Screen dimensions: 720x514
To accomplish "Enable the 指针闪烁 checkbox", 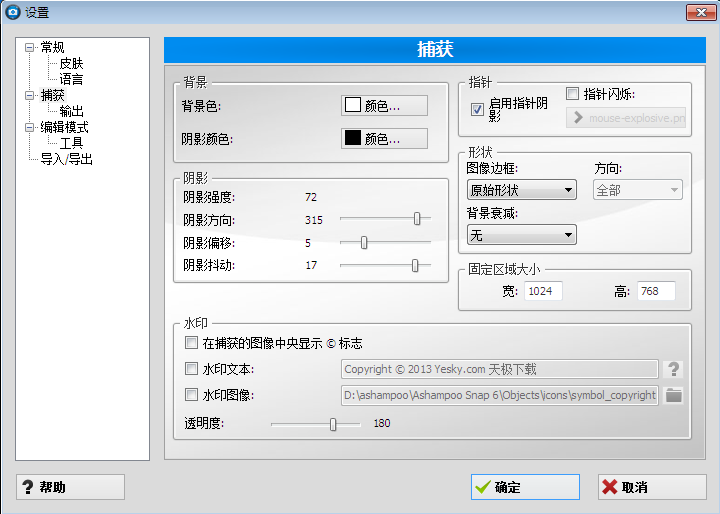I will point(573,94).
